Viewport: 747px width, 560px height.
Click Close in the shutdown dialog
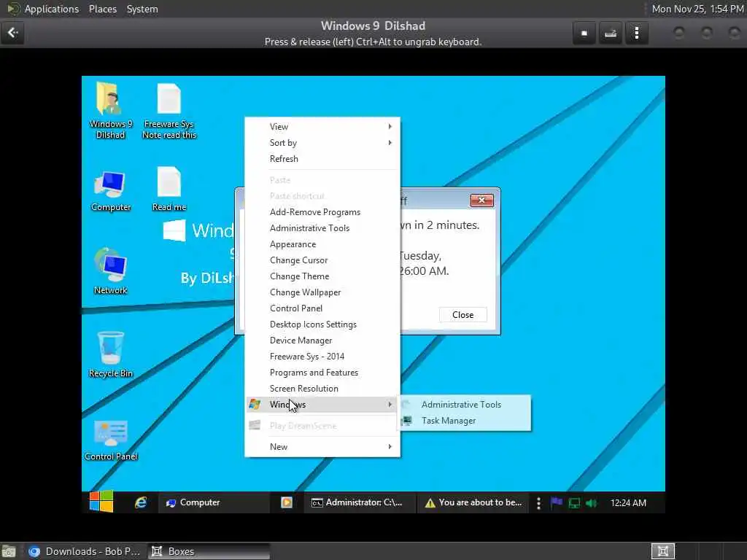pyautogui.click(x=462, y=315)
